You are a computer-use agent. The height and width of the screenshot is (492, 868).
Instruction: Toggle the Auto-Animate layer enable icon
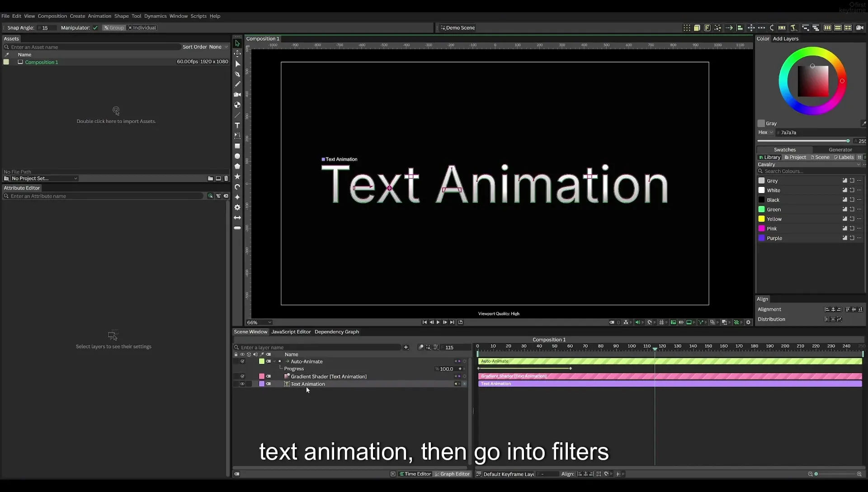[242, 361]
